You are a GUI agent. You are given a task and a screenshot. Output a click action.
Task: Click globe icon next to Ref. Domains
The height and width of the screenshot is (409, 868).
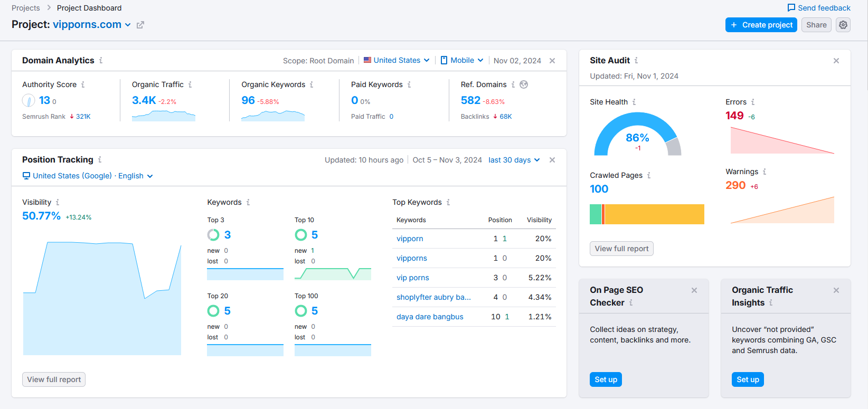524,84
